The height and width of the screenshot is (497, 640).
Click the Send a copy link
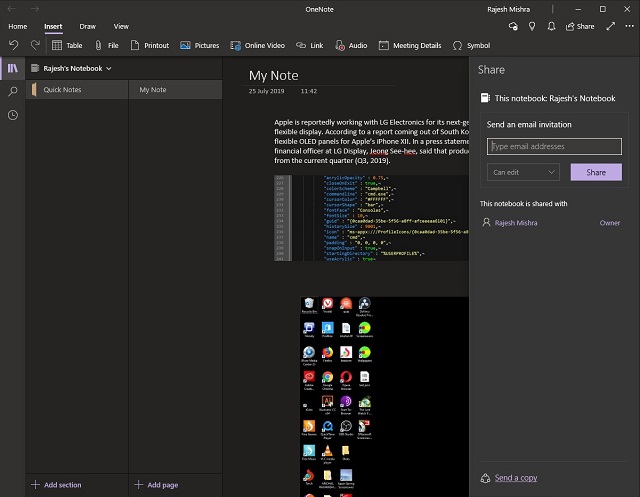(516, 478)
